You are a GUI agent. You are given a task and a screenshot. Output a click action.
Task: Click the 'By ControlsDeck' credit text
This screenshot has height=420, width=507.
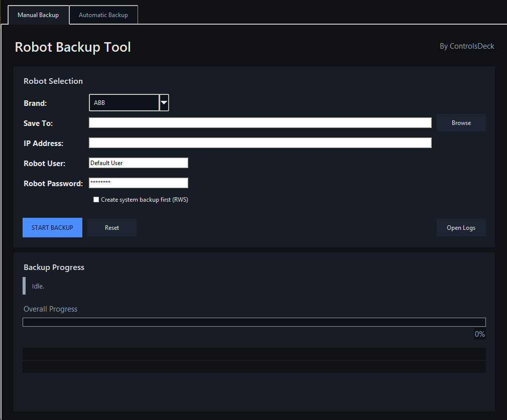(x=467, y=46)
